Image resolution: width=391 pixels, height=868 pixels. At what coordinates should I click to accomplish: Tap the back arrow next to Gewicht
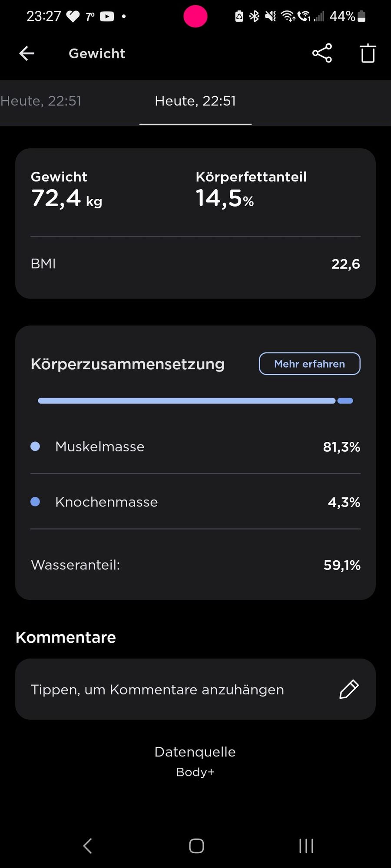pos(27,53)
